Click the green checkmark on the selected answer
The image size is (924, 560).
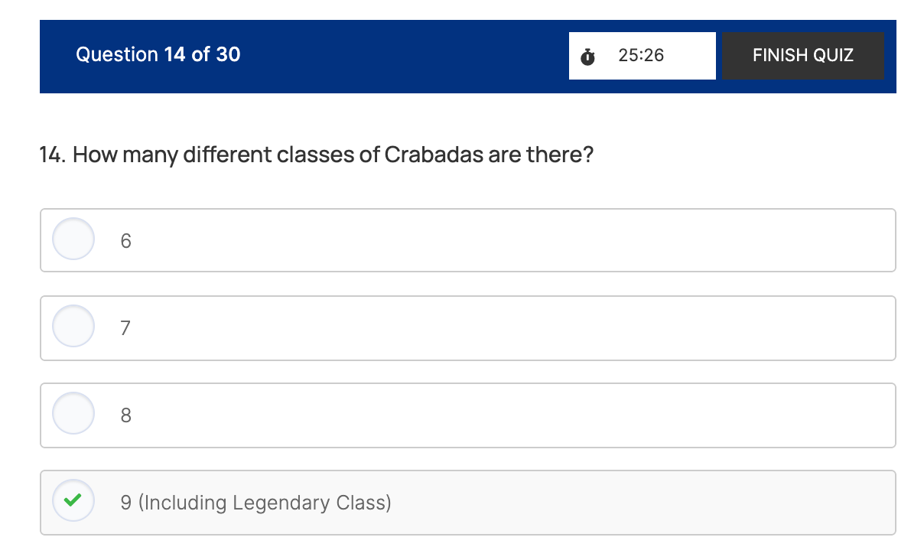[x=73, y=501]
